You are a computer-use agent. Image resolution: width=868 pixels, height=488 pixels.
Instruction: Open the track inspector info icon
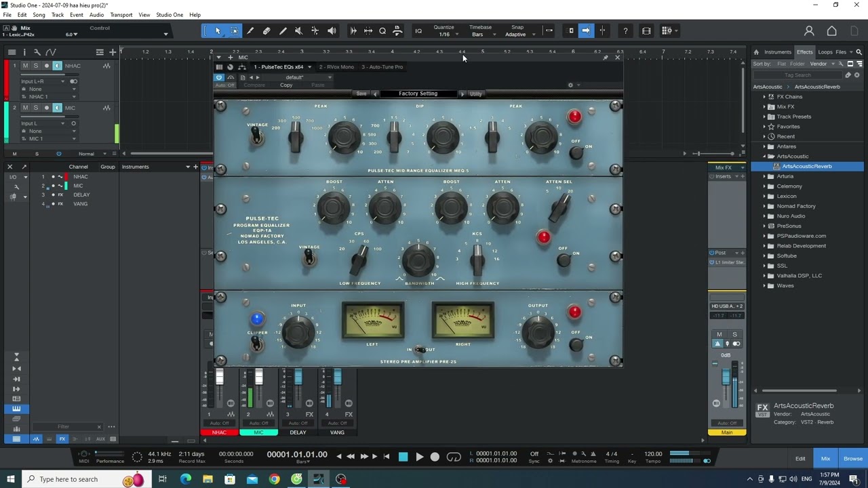(x=24, y=52)
